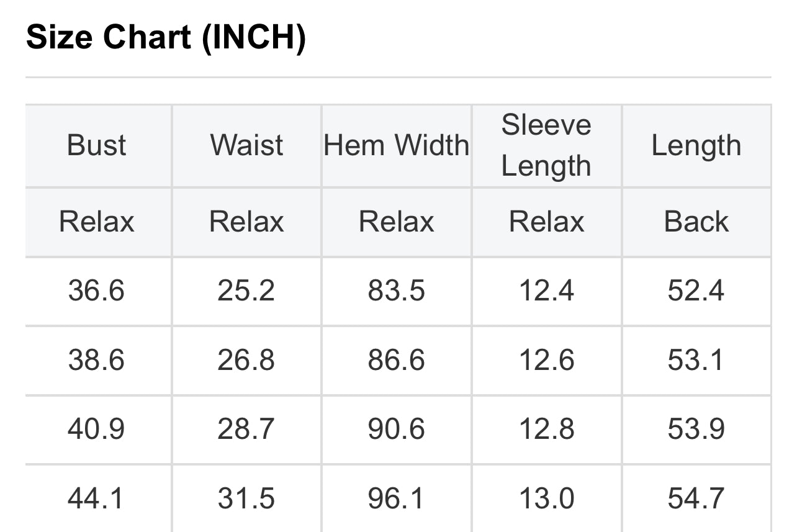
Task: Select bust value 44.1
Action: coord(97,499)
